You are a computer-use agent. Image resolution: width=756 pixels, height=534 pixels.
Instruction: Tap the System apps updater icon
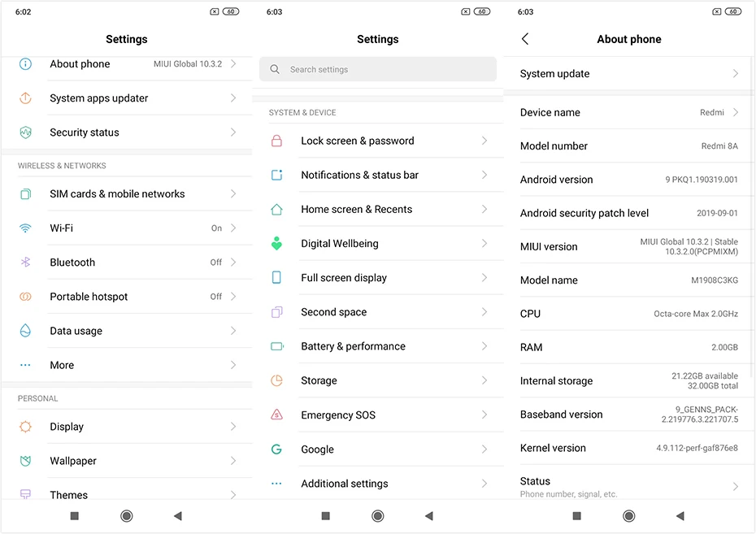(25, 98)
